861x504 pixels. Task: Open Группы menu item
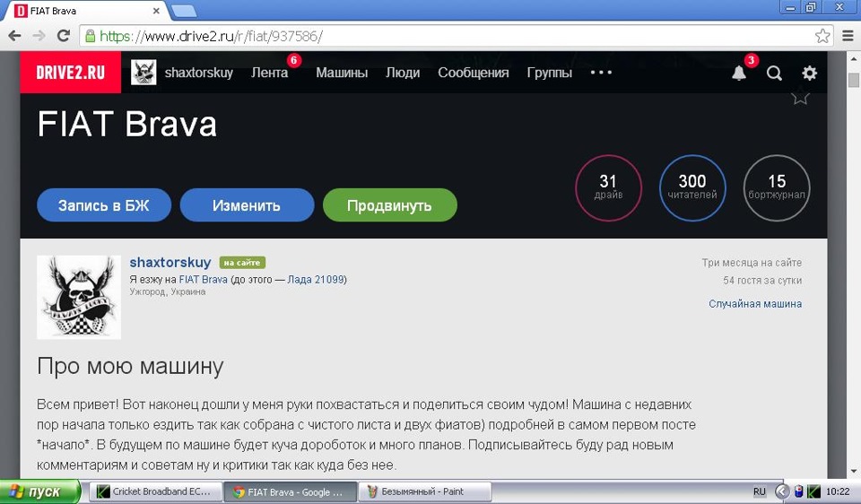click(x=550, y=73)
